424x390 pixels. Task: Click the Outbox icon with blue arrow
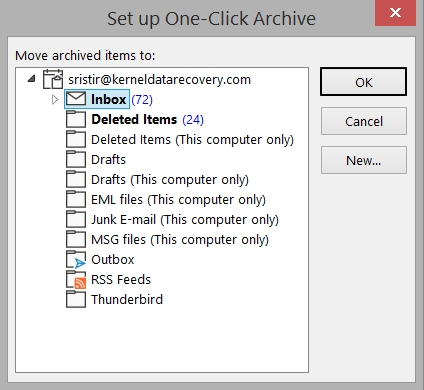[76, 260]
